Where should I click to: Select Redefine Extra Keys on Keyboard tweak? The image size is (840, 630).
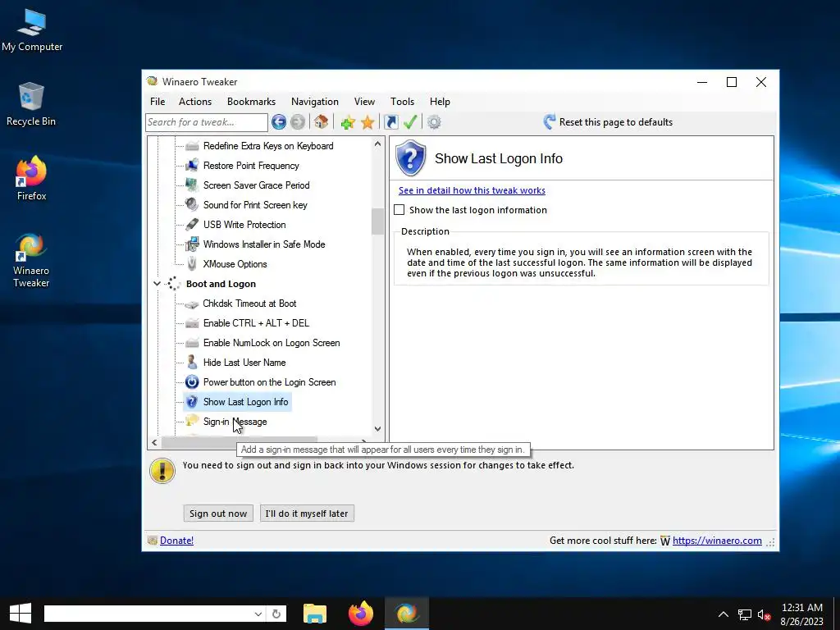[x=268, y=146]
